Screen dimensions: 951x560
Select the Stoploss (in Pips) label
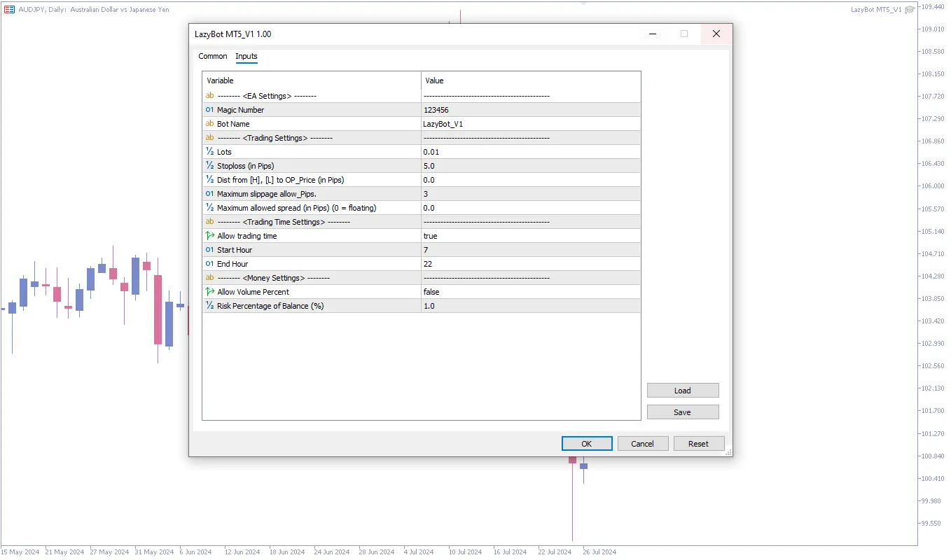(x=246, y=166)
